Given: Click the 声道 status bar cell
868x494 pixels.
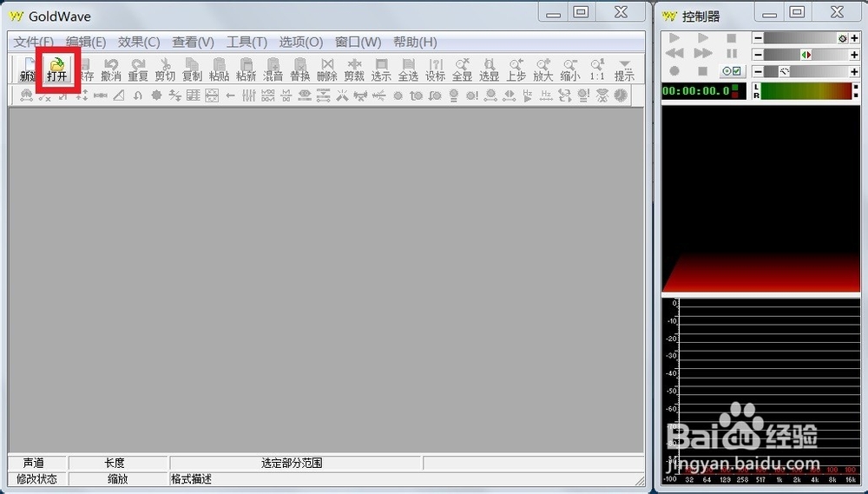Looking at the screenshot, I should (37, 463).
